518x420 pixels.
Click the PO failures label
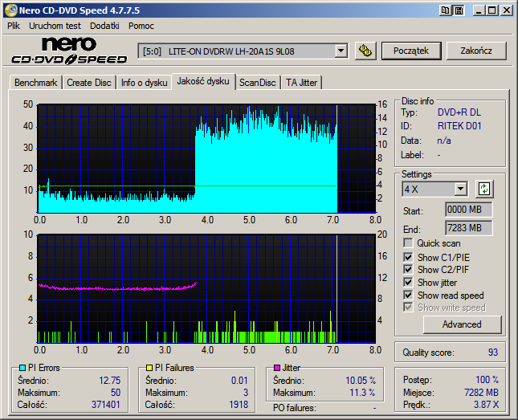(x=295, y=408)
